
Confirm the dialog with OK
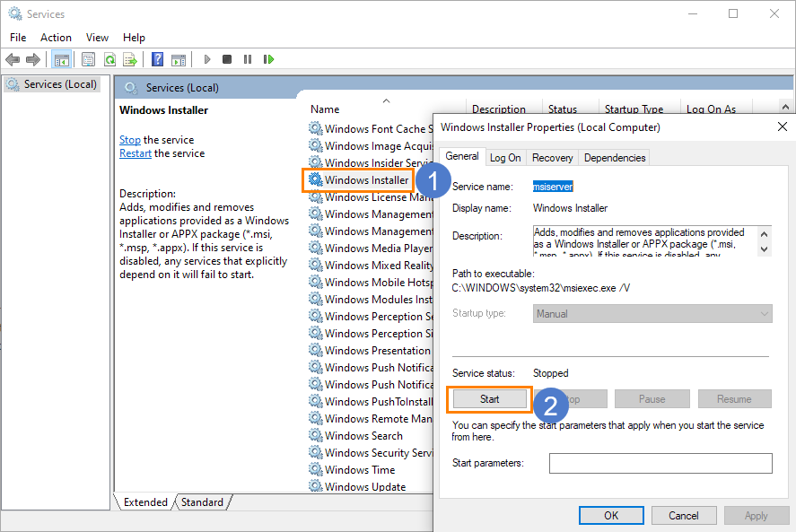611,516
